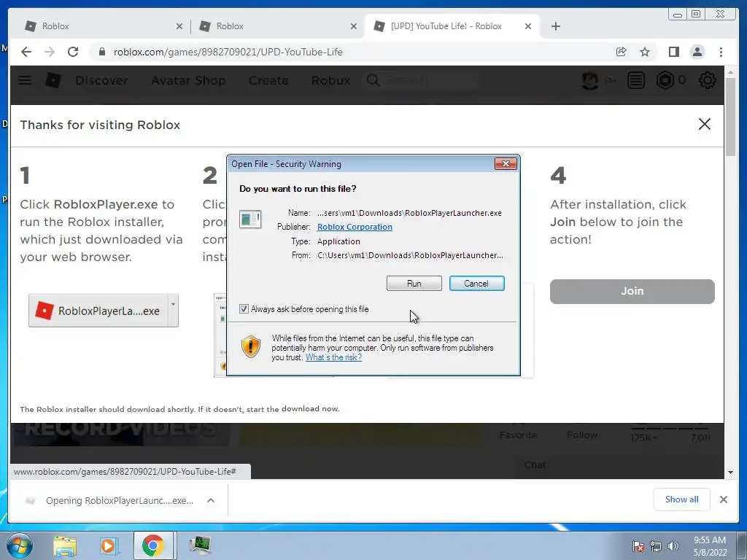Screen dimensions: 747x560
Task: Launch Windows Media Player from taskbar
Action: click(x=108, y=545)
